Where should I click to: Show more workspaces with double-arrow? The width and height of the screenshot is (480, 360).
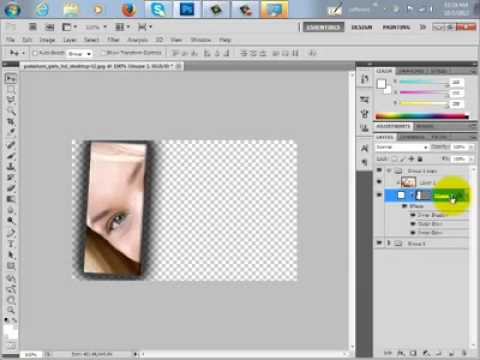click(x=423, y=27)
